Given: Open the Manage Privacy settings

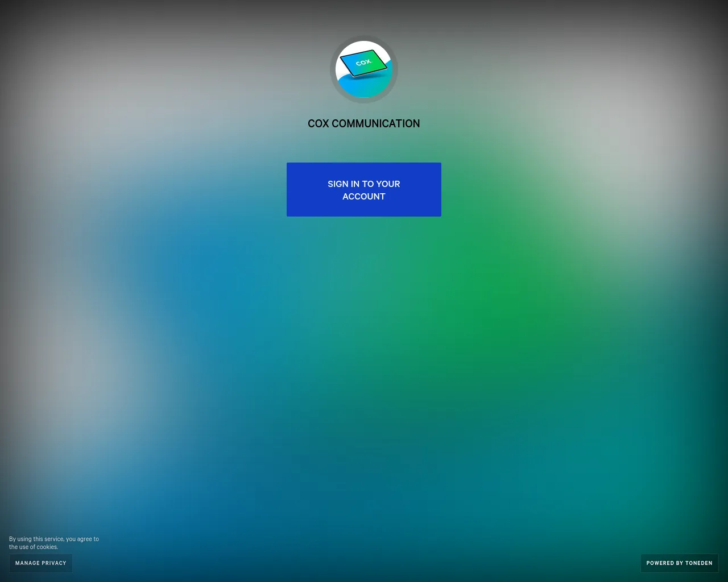Looking at the screenshot, I should coord(41,563).
